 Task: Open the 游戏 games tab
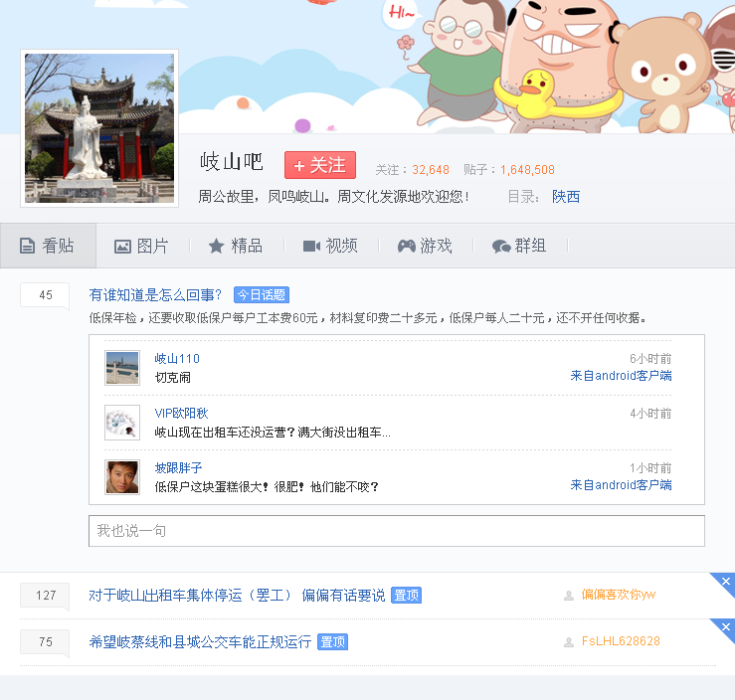(425, 246)
